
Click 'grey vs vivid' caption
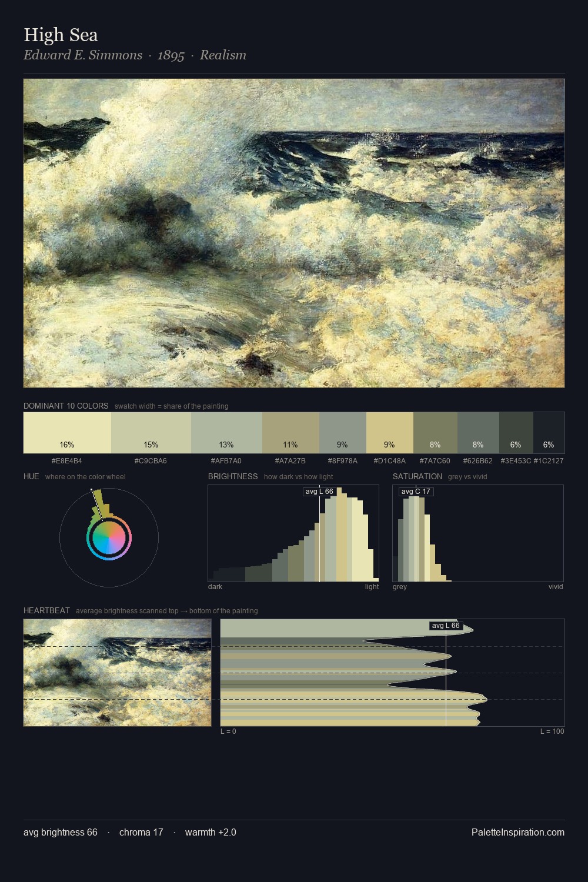(467, 477)
